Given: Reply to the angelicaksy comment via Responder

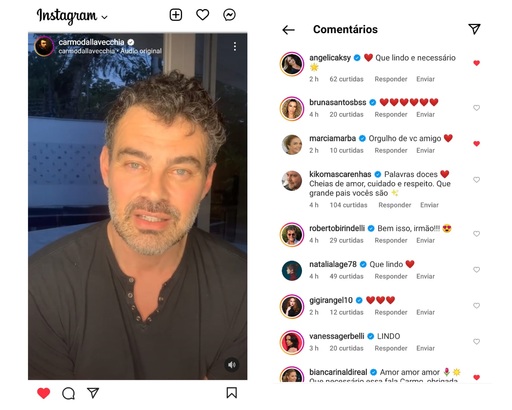Looking at the screenshot, I should (391, 79).
